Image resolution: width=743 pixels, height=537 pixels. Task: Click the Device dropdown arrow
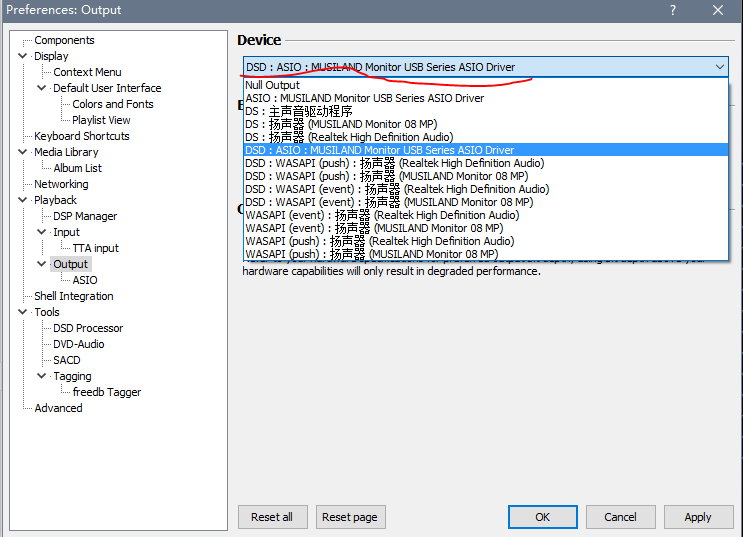click(x=720, y=67)
